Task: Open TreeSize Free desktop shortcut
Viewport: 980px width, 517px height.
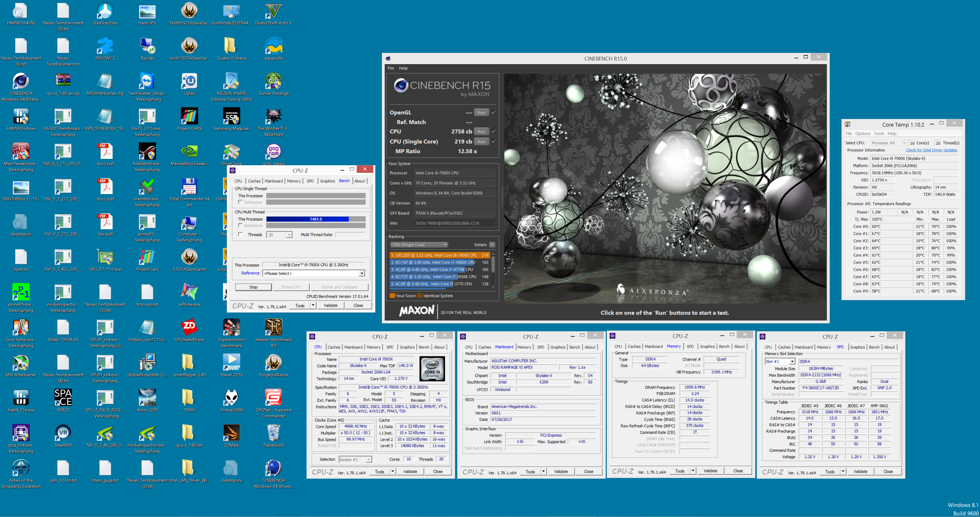Action: point(105,14)
